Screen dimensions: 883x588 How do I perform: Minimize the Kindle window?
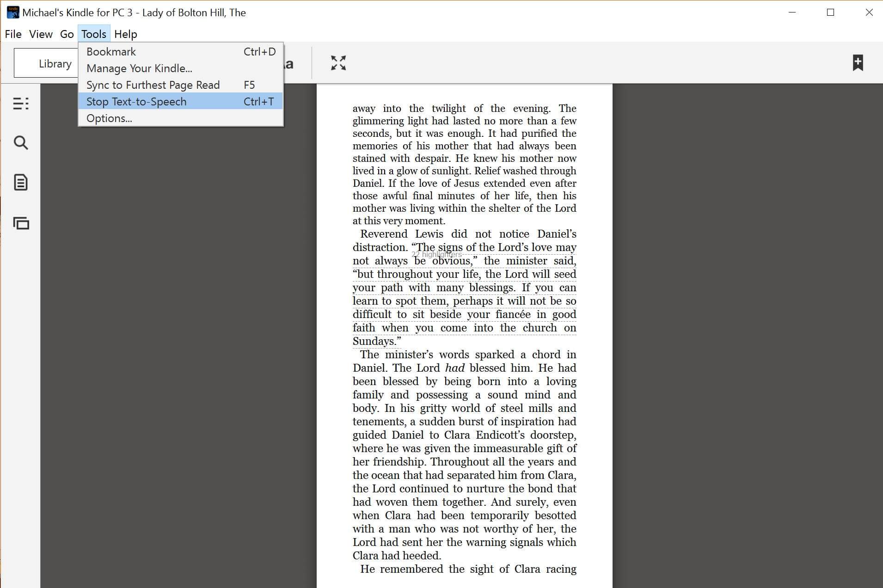[792, 12]
